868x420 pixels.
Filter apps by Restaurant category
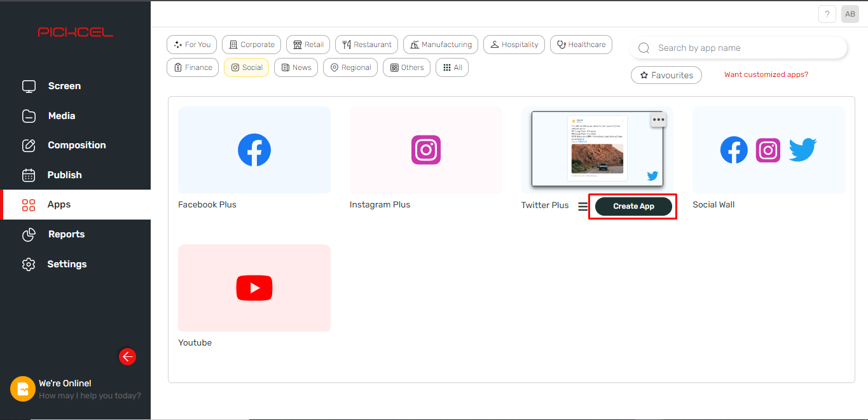(366, 45)
